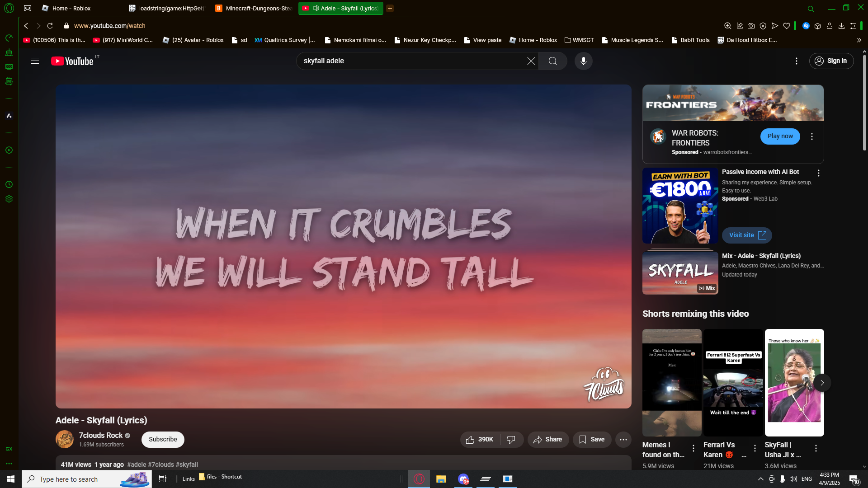Expand hidden bookmarks with double chevron
Viewport: 868px width, 488px height.
click(x=859, y=40)
